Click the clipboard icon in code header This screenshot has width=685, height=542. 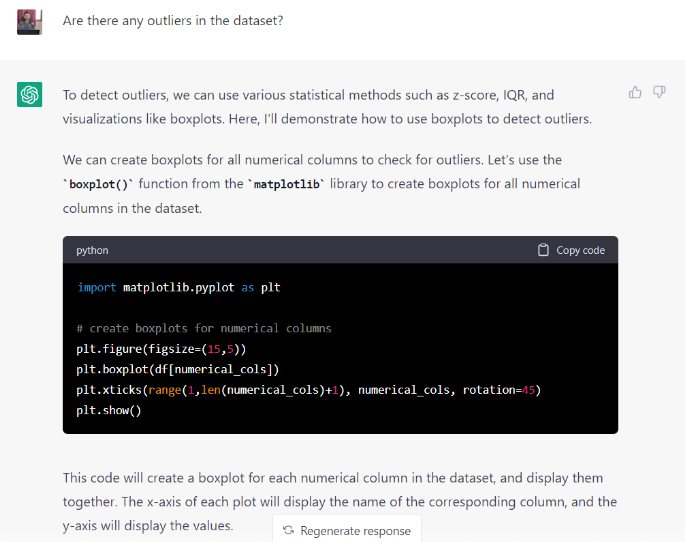tap(543, 250)
